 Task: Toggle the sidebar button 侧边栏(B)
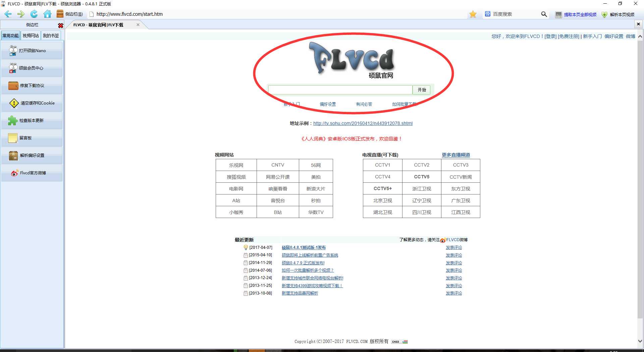coord(70,14)
